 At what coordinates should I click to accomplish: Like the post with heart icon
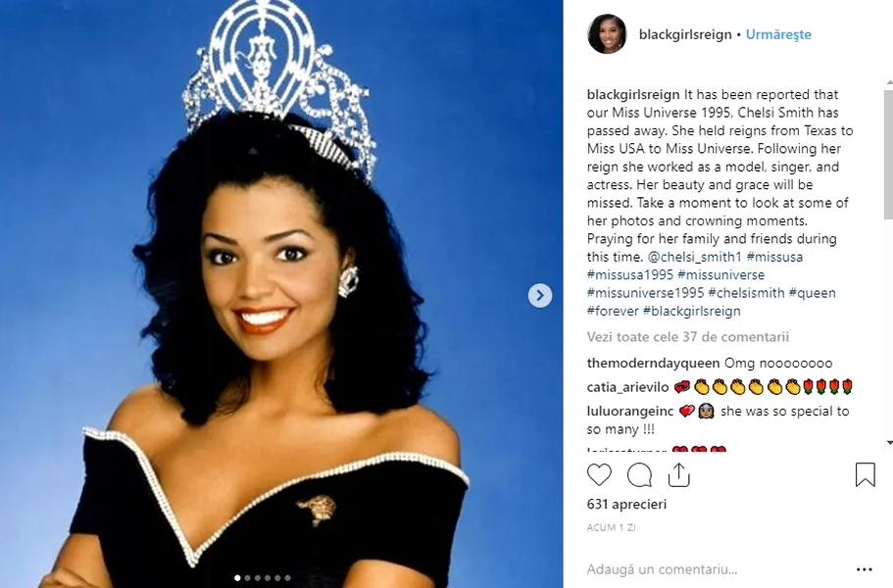599,474
